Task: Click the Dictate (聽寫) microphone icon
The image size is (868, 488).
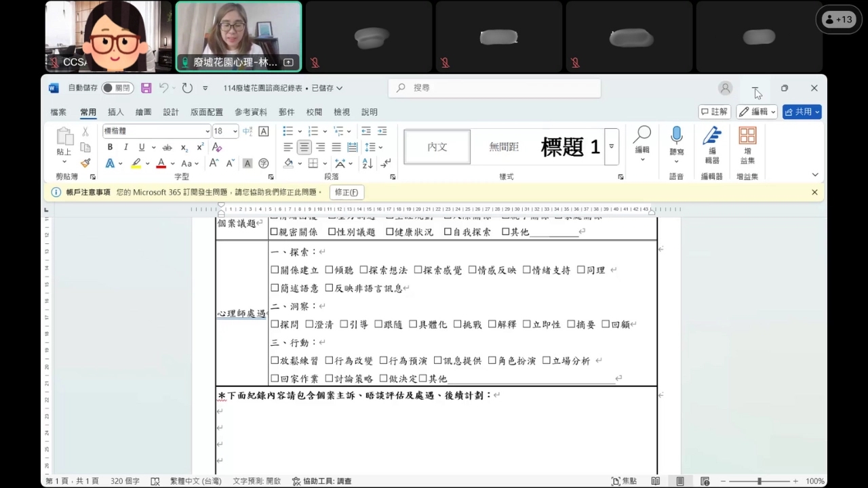Action: 676,136
